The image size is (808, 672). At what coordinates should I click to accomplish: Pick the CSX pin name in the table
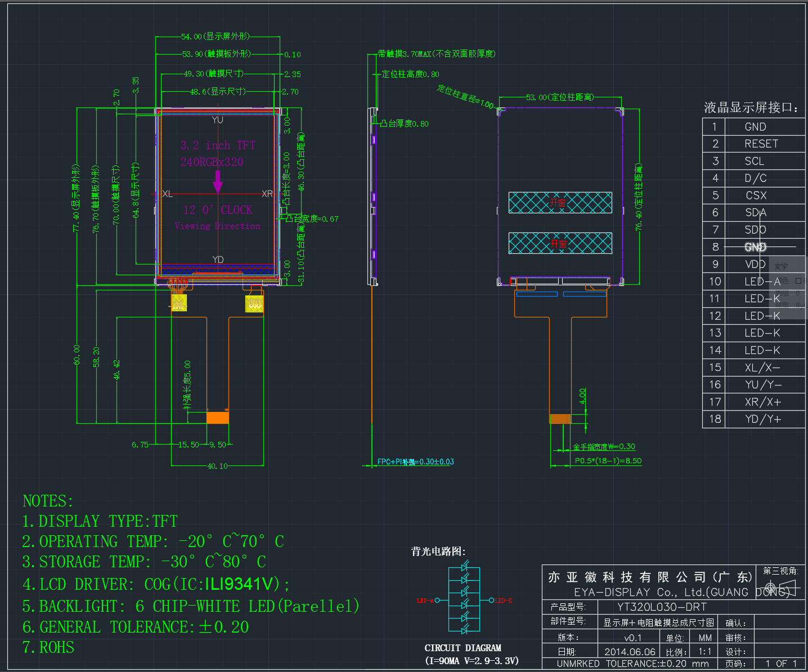pos(756,195)
